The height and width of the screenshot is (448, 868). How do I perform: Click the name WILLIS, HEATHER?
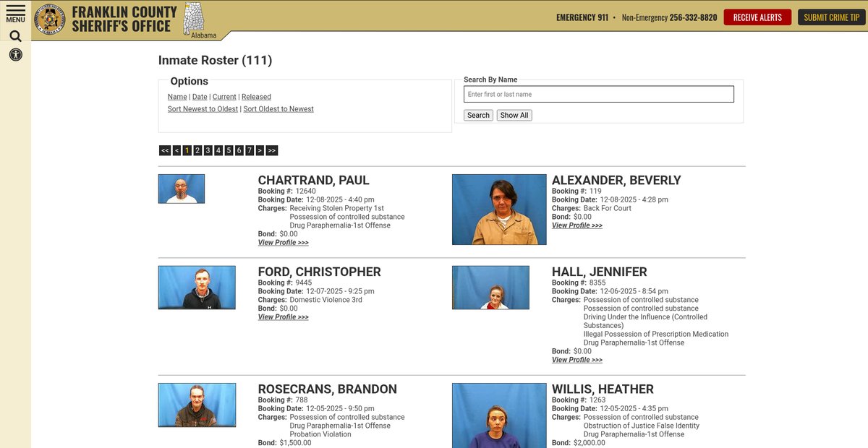pos(603,389)
